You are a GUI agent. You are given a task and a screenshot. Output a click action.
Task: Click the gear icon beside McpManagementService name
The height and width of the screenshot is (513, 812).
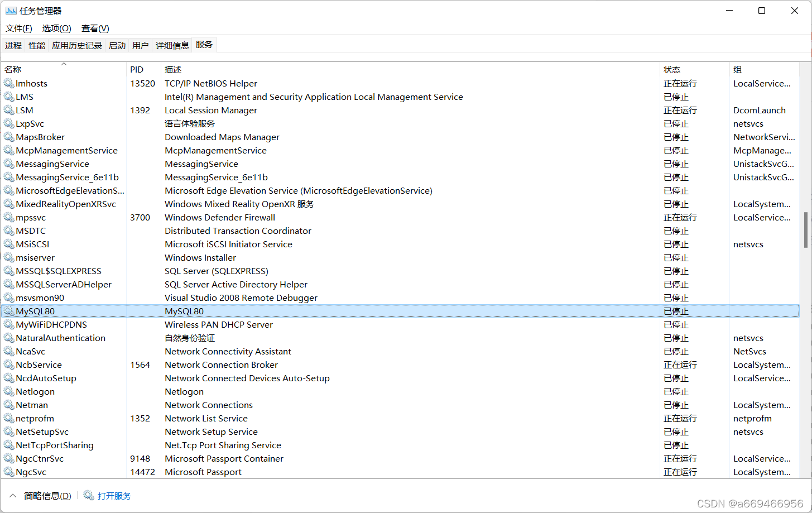click(9, 151)
